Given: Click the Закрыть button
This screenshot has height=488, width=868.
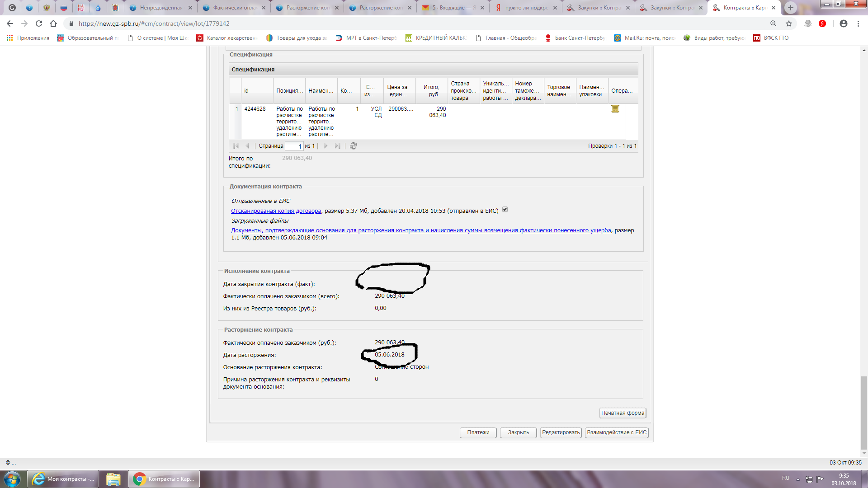Looking at the screenshot, I should pyautogui.click(x=518, y=432).
